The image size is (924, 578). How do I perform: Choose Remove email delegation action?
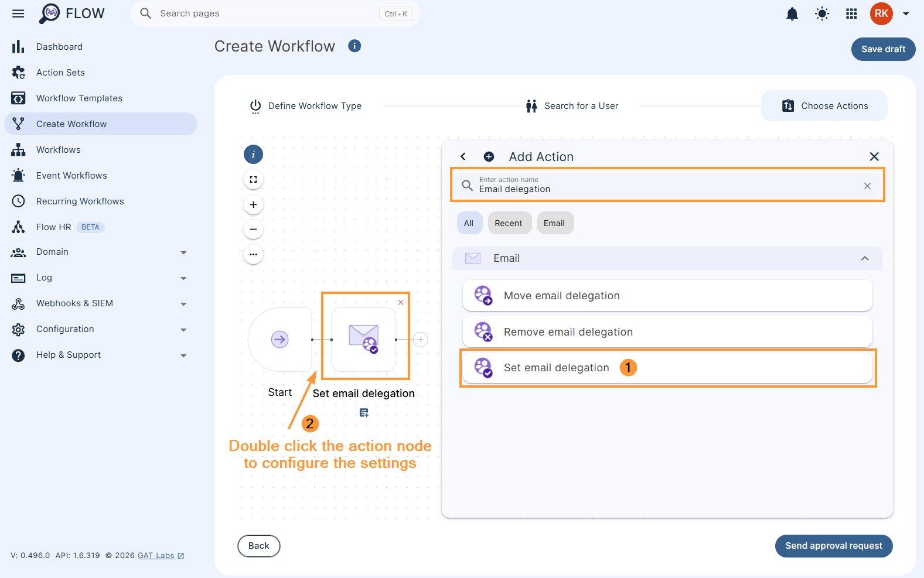coord(667,332)
